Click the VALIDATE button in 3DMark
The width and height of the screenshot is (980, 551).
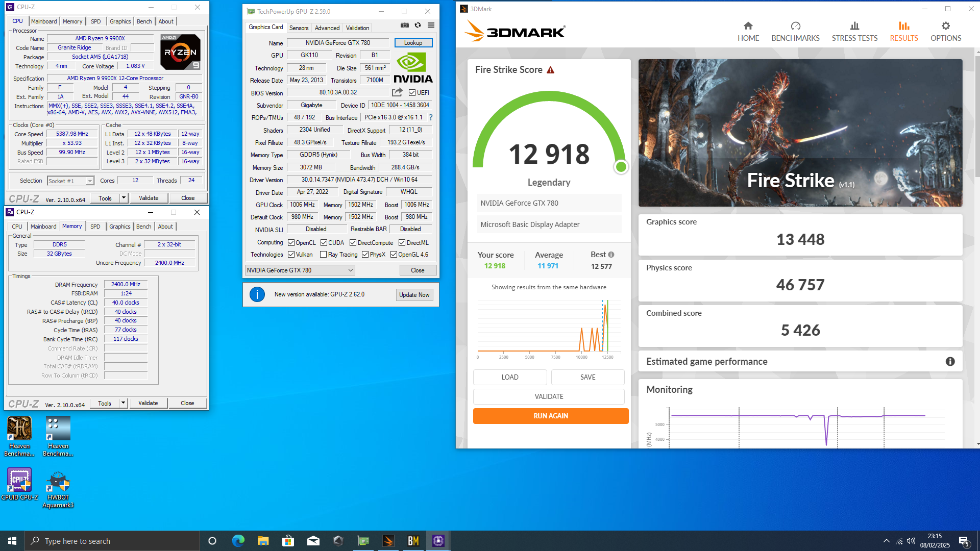tap(549, 396)
